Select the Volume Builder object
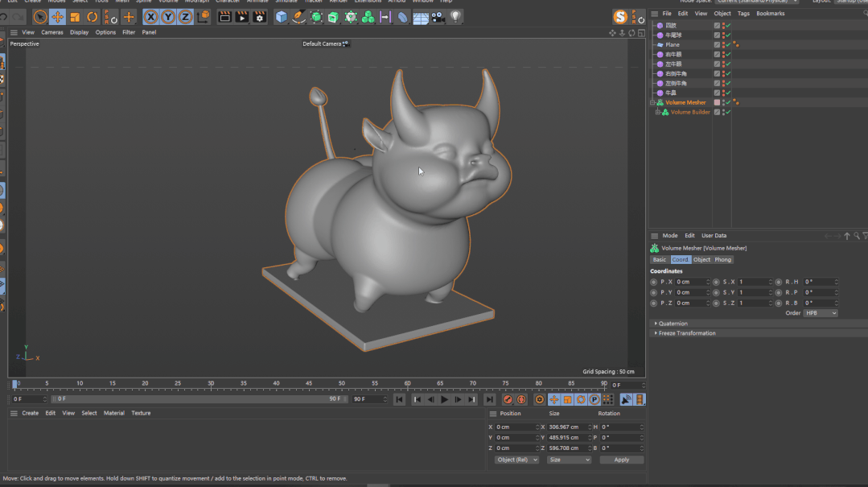868x487 pixels. click(x=689, y=112)
